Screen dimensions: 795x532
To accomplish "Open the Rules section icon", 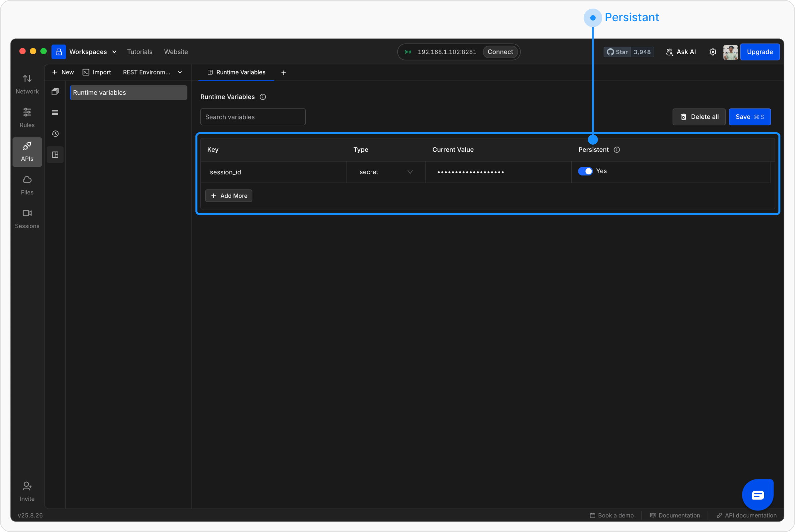I will coord(27,117).
